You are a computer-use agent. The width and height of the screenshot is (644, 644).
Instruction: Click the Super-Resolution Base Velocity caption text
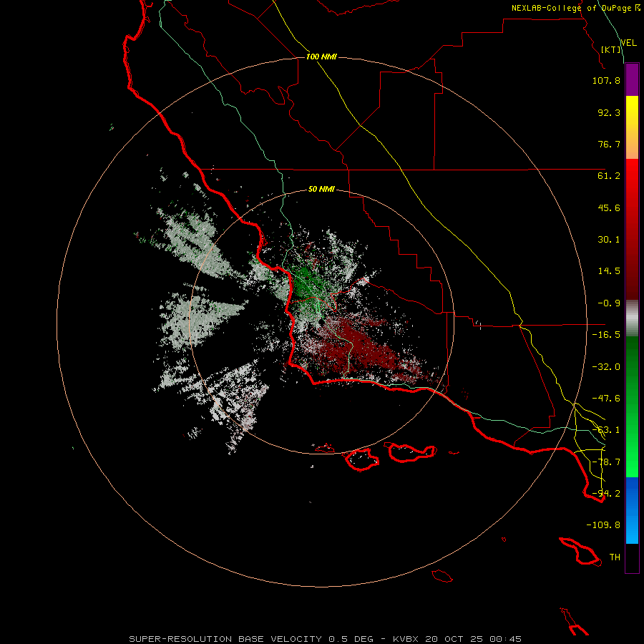point(326,639)
